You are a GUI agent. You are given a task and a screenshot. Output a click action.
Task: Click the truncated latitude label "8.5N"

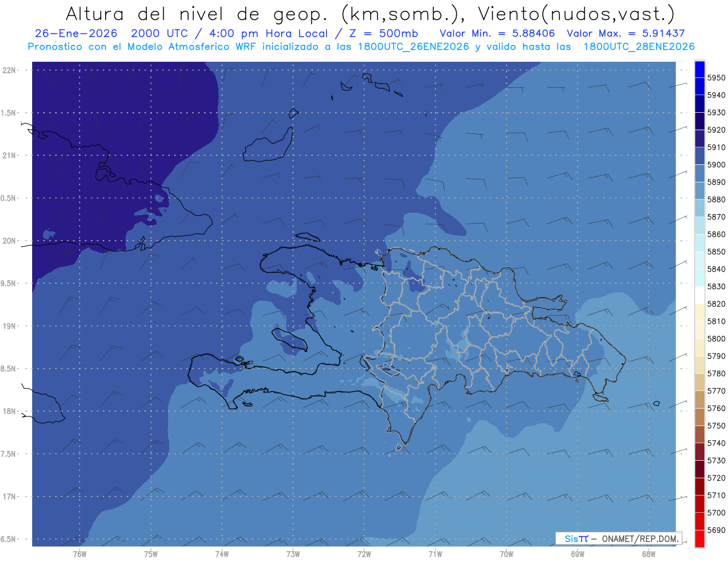click(x=8, y=369)
